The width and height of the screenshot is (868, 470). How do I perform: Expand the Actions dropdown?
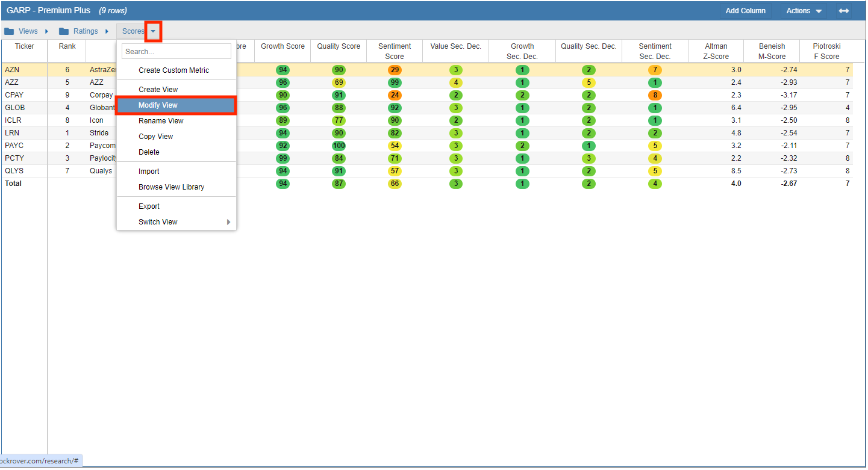click(x=804, y=11)
